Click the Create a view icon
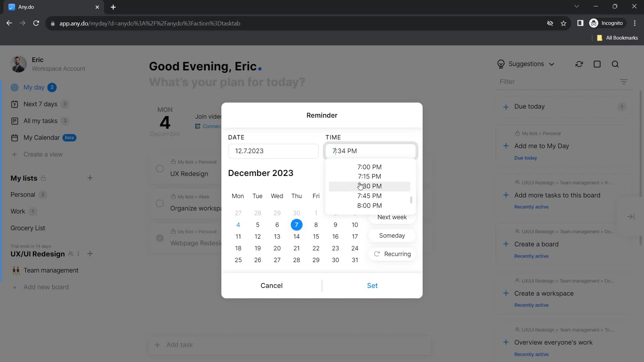Screen dimensions: 644x362 [14, 154]
